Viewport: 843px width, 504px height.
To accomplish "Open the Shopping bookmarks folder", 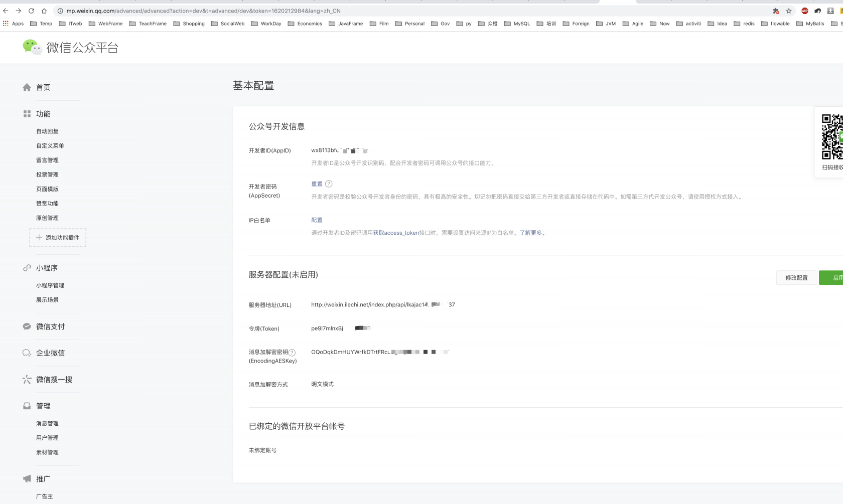I will coord(189,24).
